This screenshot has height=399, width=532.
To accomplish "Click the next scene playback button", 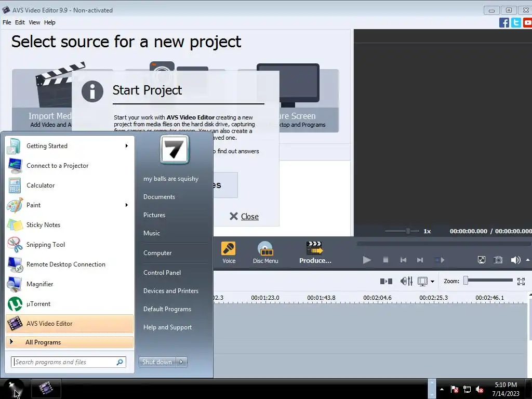I will [440, 260].
